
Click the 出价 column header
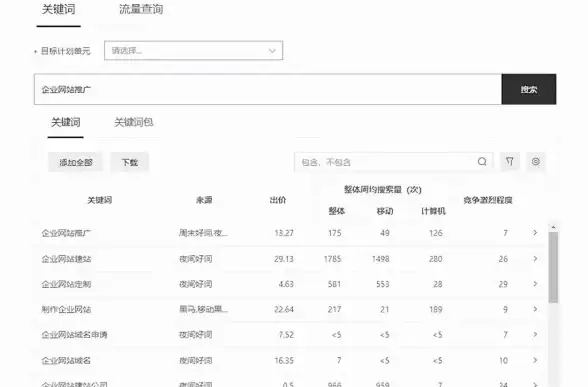tap(278, 200)
